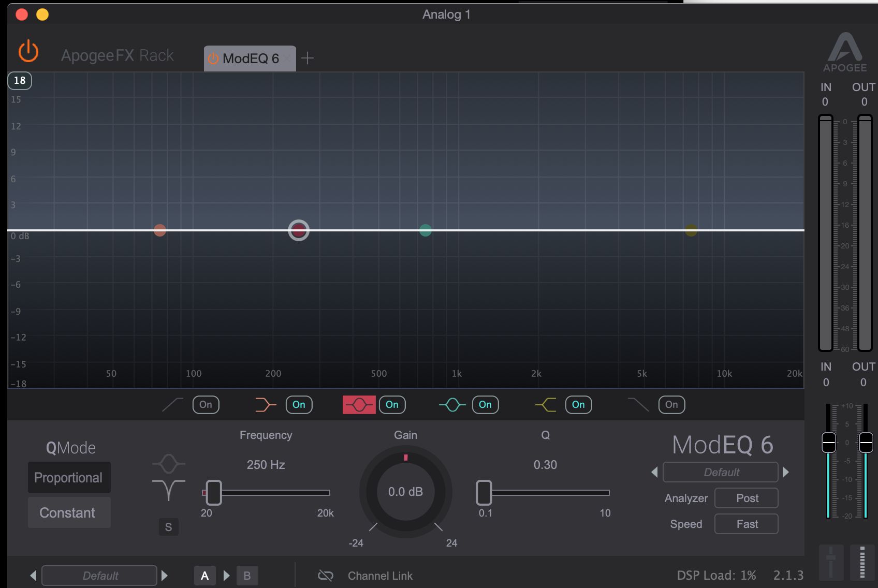Select the high-pass filter band icon
This screenshot has width=878, height=588.
coord(172,405)
